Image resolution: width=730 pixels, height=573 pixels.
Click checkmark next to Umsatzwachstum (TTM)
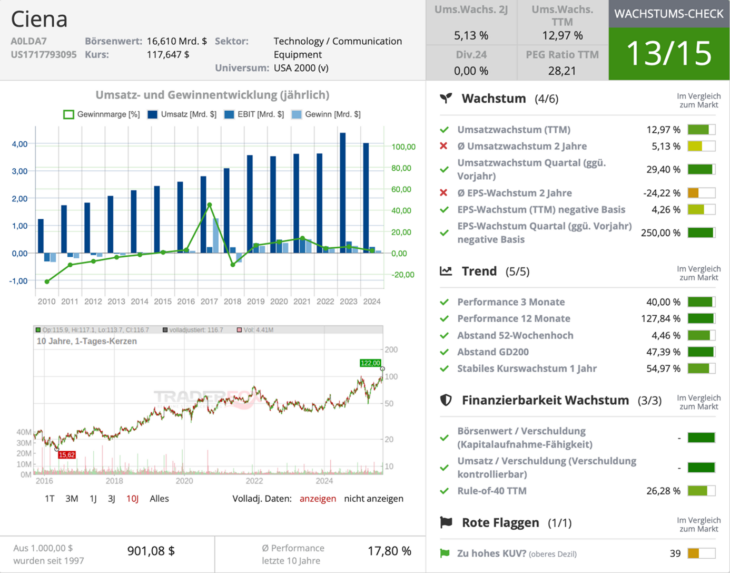tap(444, 129)
